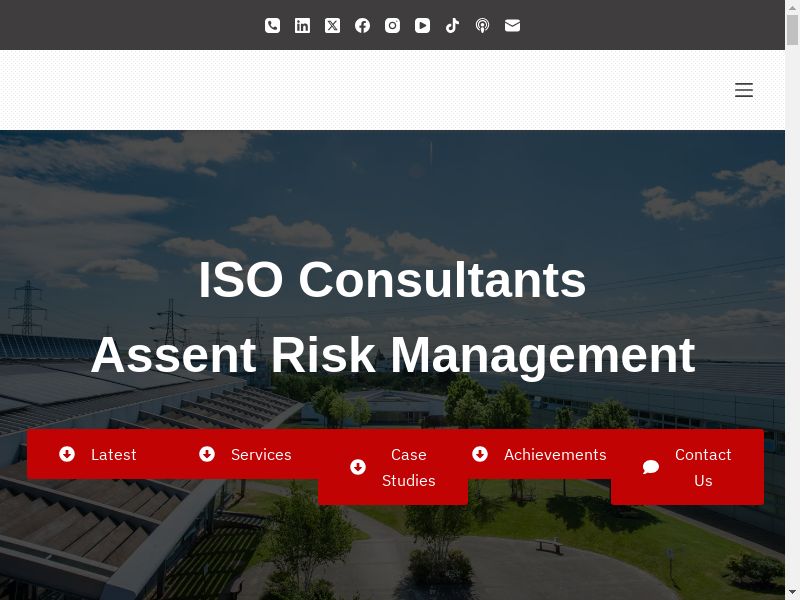The image size is (800, 600).
Task: Select the Achievements button
Action: point(539,455)
